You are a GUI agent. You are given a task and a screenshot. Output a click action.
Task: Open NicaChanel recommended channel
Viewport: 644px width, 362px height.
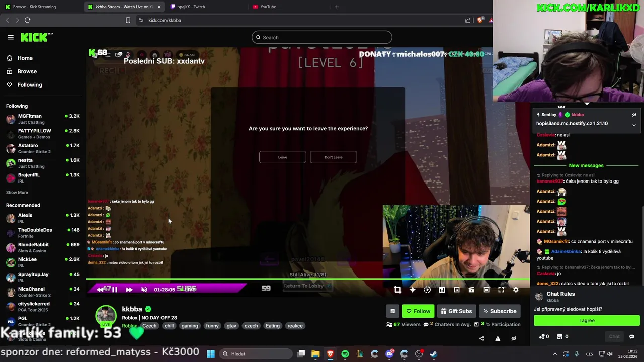[x=43, y=292]
